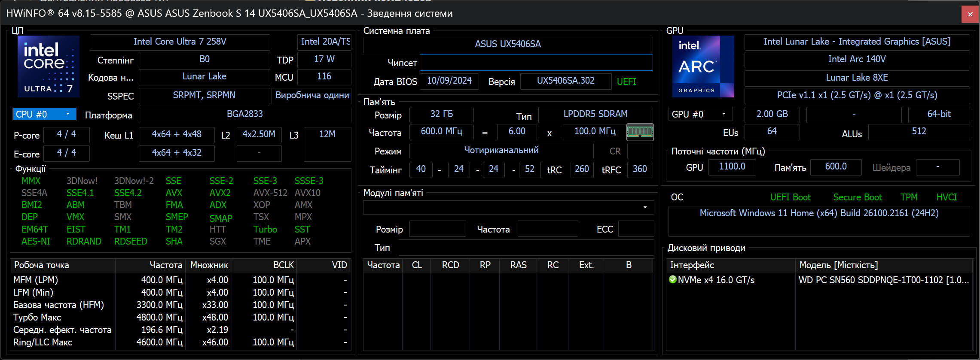This screenshot has height=360, width=980.
Task: Click the RAS column header
Action: 518,265
